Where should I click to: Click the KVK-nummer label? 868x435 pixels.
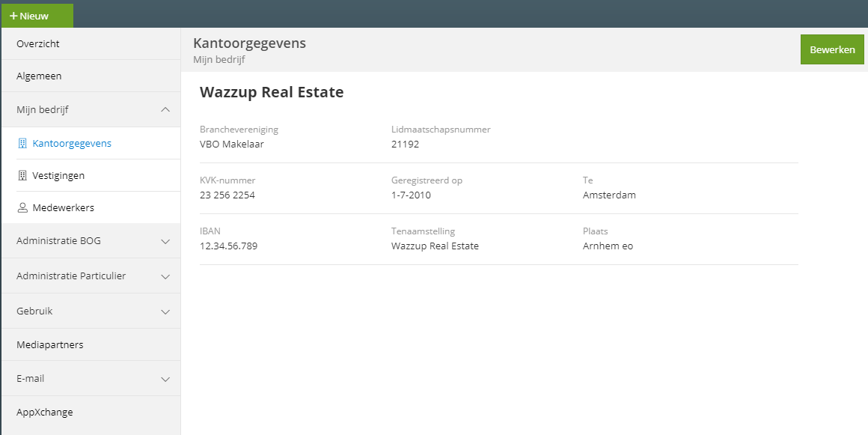click(x=227, y=180)
